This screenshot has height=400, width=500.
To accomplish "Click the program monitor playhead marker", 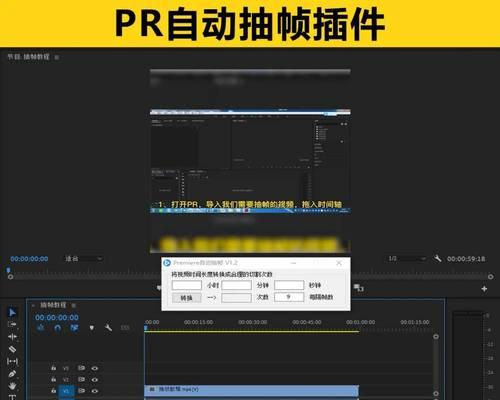I will pyautogui.click(x=9, y=270).
